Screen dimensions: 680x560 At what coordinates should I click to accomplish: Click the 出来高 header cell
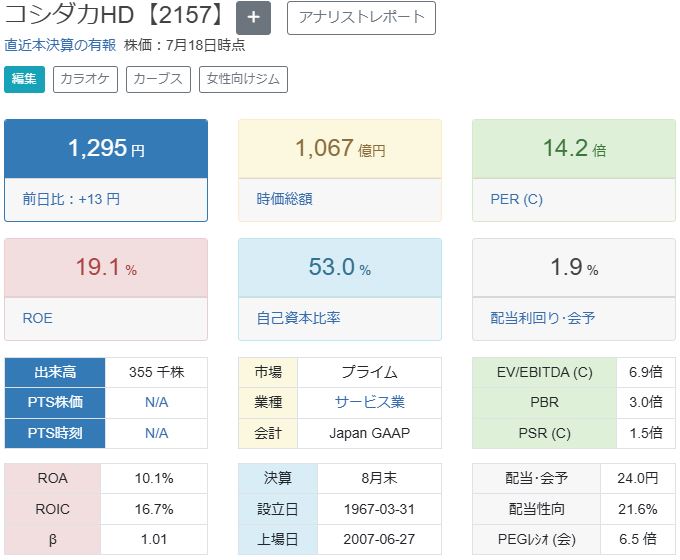tap(55, 372)
